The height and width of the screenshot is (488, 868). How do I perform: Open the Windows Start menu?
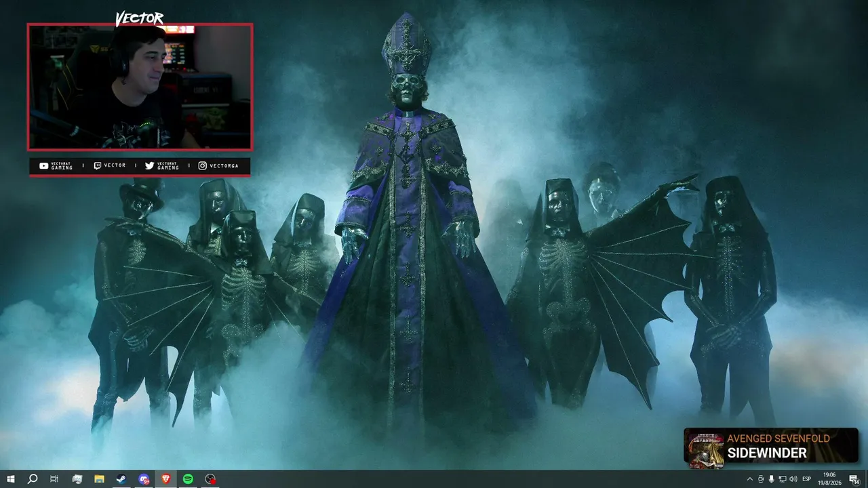point(10,479)
